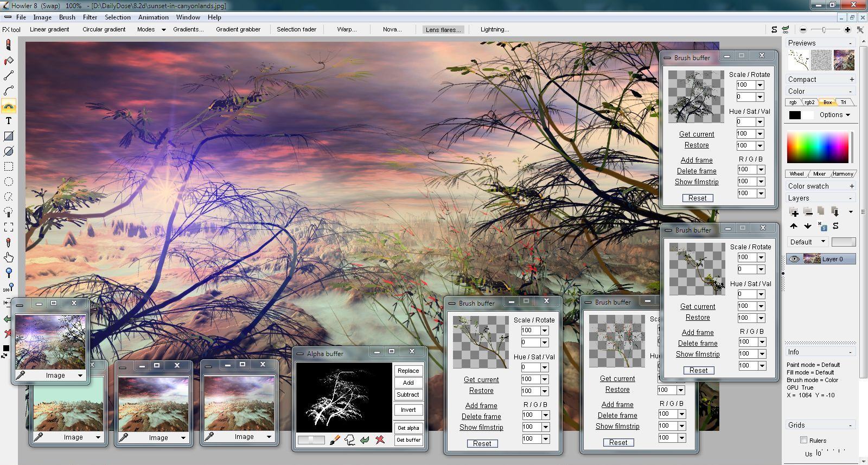Open the color Options dropdown

[x=834, y=115]
